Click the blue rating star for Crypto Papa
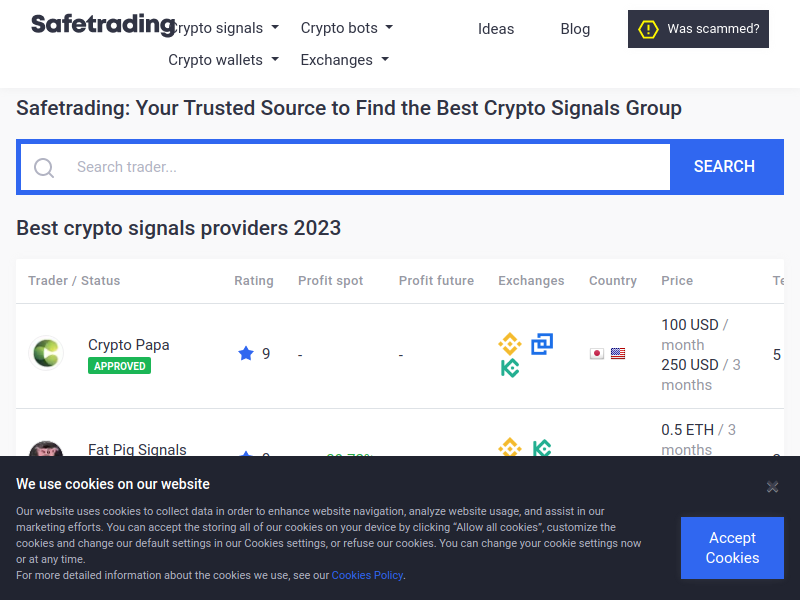This screenshot has width=800, height=600. [x=246, y=353]
